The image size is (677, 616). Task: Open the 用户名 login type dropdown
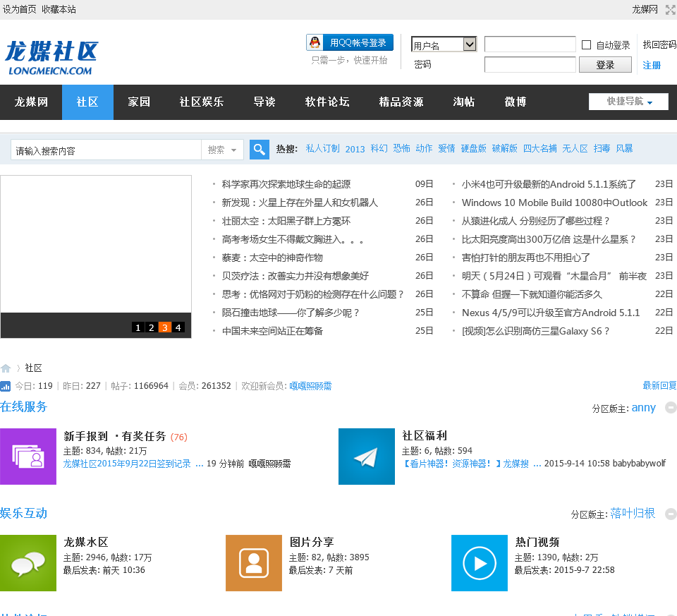point(444,44)
